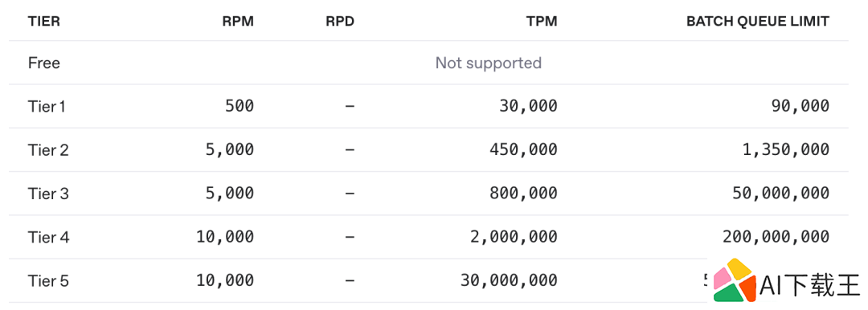Click the AI下载王 watermark logo icon

pyautogui.click(x=734, y=280)
